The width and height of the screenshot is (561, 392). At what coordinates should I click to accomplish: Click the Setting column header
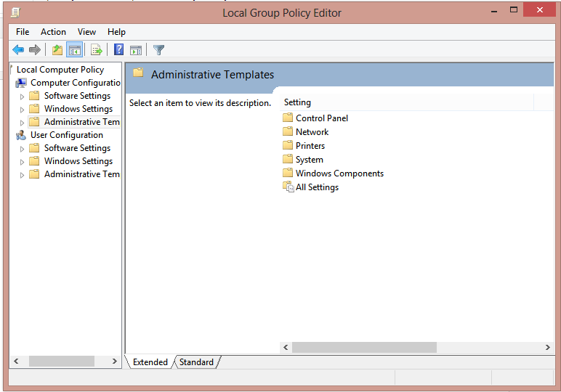pyautogui.click(x=407, y=102)
